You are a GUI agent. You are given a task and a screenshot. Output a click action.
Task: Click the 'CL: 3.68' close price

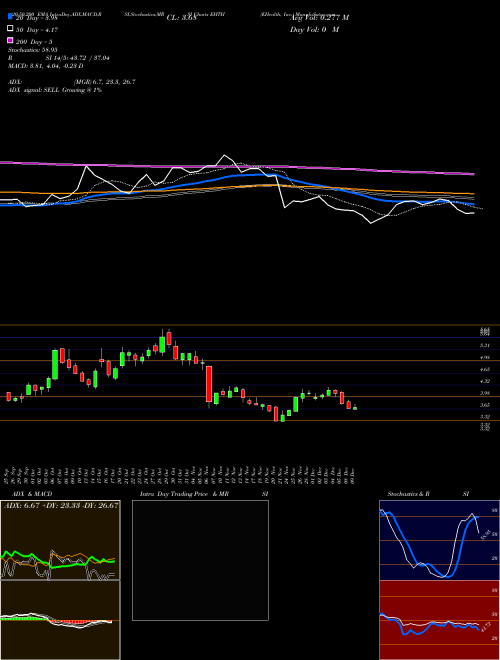coord(181,18)
